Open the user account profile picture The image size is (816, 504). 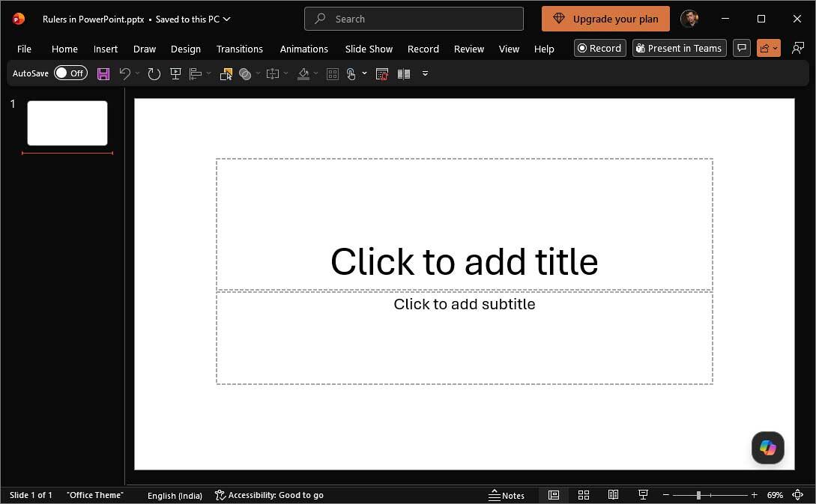[x=689, y=19]
